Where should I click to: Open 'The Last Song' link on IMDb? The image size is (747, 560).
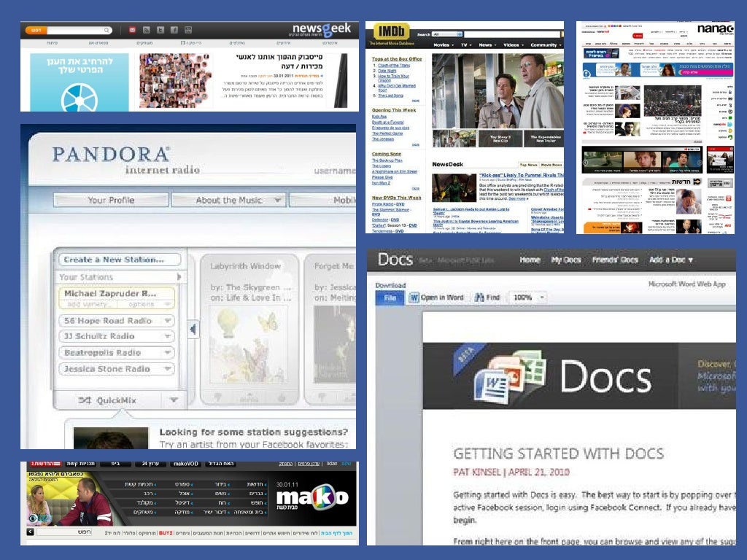click(390, 96)
